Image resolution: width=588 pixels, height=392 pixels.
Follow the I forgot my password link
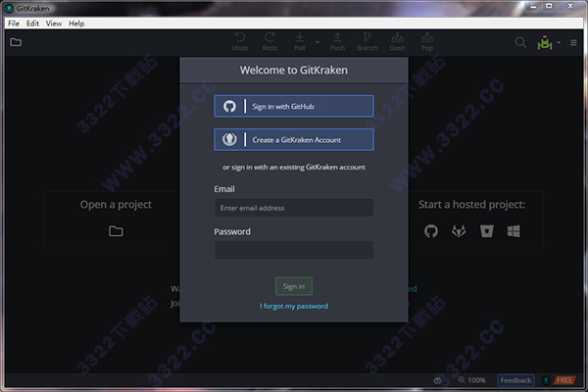pyautogui.click(x=294, y=306)
